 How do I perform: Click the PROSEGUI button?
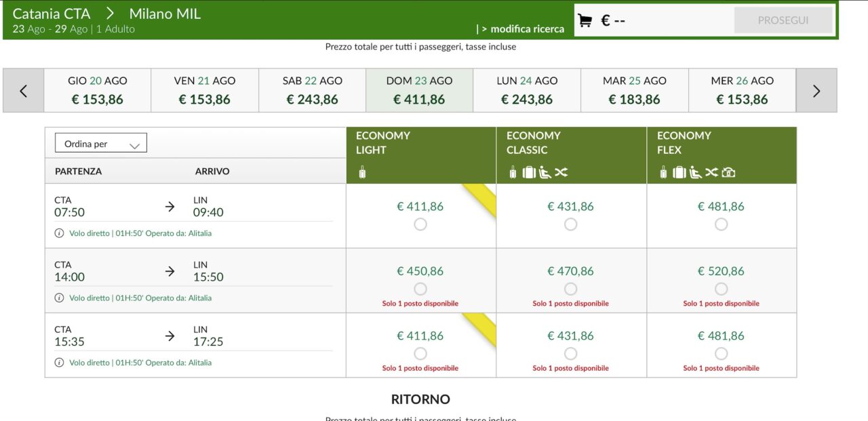(783, 20)
